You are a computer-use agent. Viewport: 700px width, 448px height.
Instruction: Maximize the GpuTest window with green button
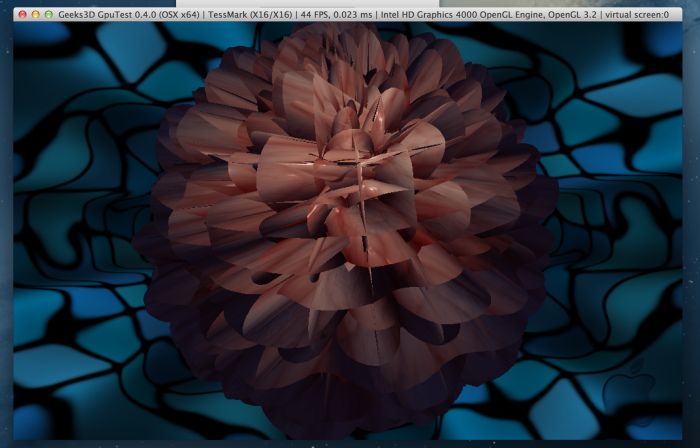[49, 15]
